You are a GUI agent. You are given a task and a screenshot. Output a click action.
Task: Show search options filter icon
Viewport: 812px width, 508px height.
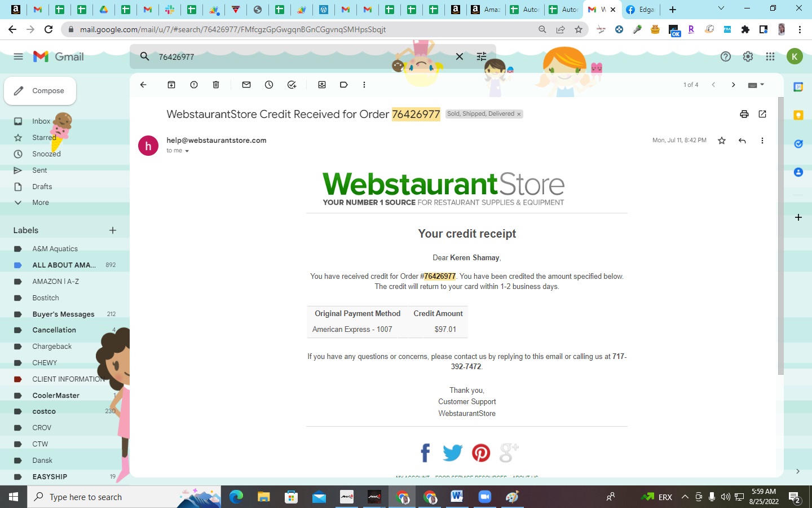482,56
